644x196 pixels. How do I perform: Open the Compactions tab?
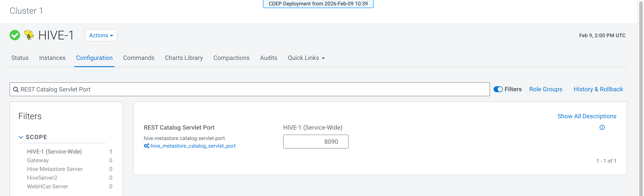231,58
